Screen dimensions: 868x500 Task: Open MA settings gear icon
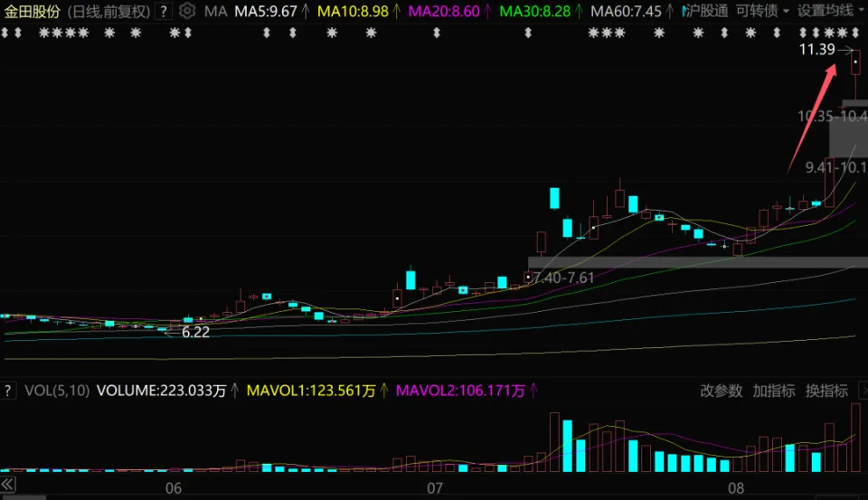(x=188, y=11)
